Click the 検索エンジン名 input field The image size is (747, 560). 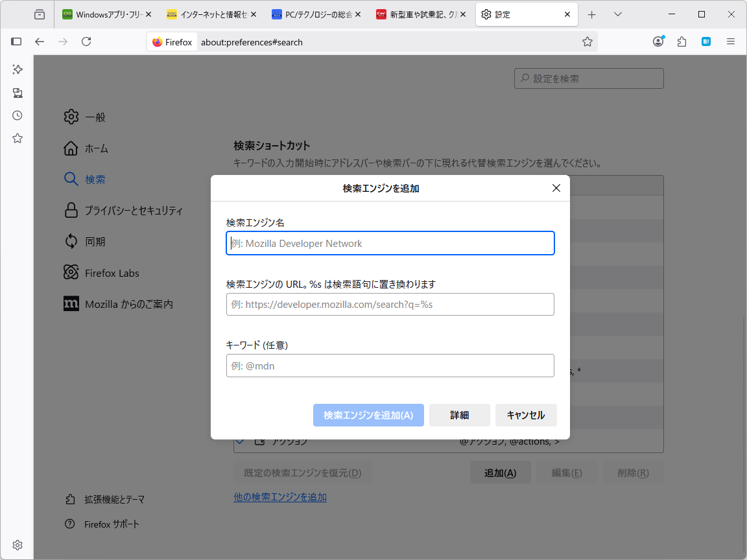tap(390, 243)
